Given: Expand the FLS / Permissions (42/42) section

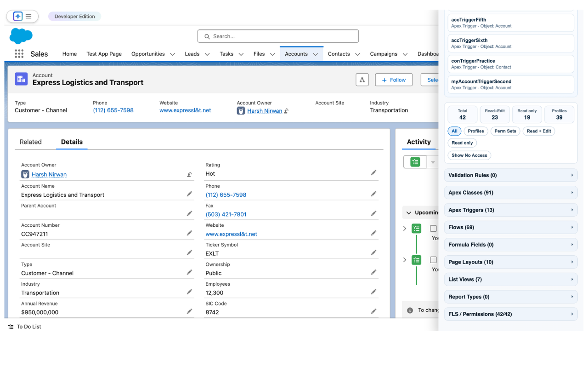Looking at the screenshot, I should pyautogui.click(x=511, y=314).
